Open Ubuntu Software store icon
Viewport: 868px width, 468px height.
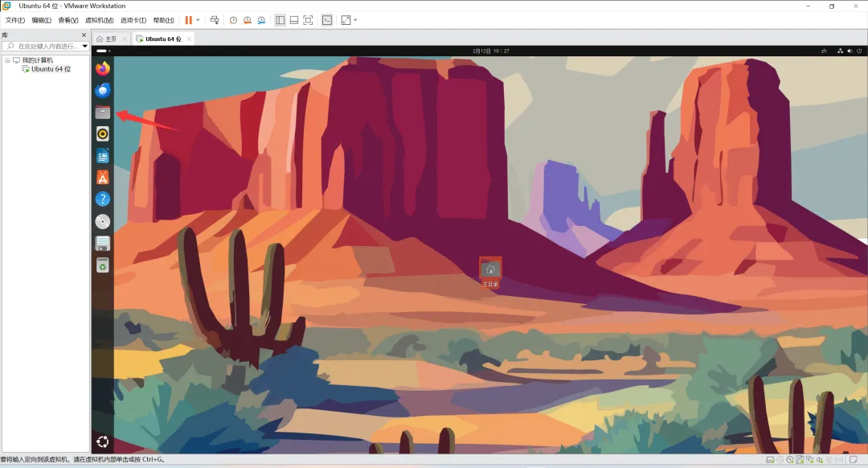click(102, 178)
